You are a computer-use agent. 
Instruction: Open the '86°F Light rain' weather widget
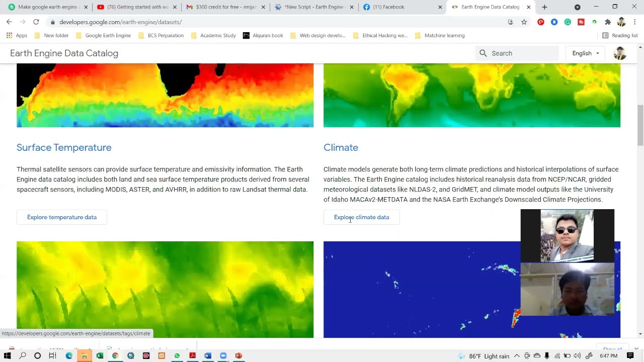[484, 356]
